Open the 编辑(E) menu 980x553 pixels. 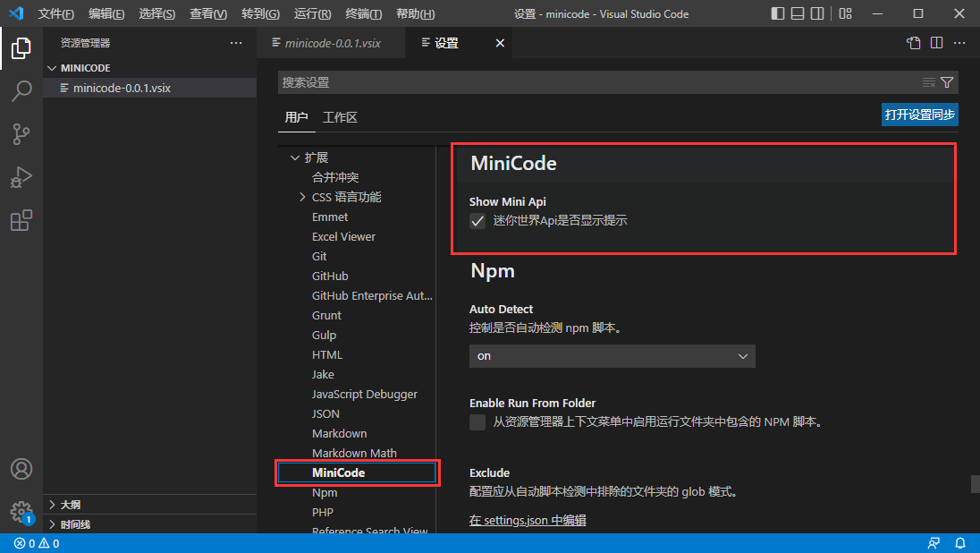coord(106,13)
